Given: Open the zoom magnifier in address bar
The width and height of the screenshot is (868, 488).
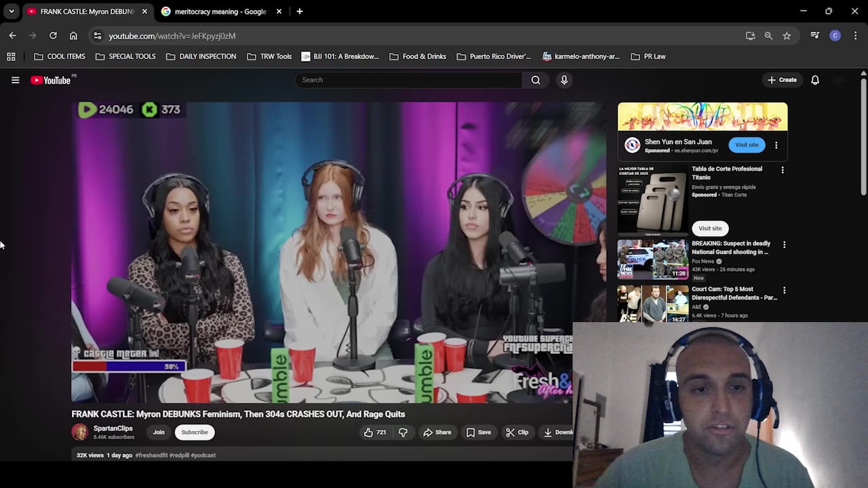Looking at the screenshot, I should (768, 36).
